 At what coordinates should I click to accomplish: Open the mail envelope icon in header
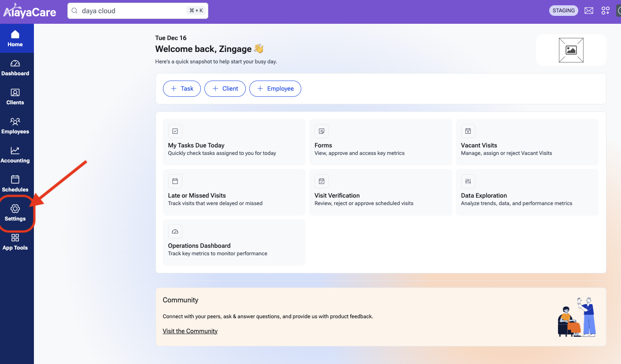point(589,11)
